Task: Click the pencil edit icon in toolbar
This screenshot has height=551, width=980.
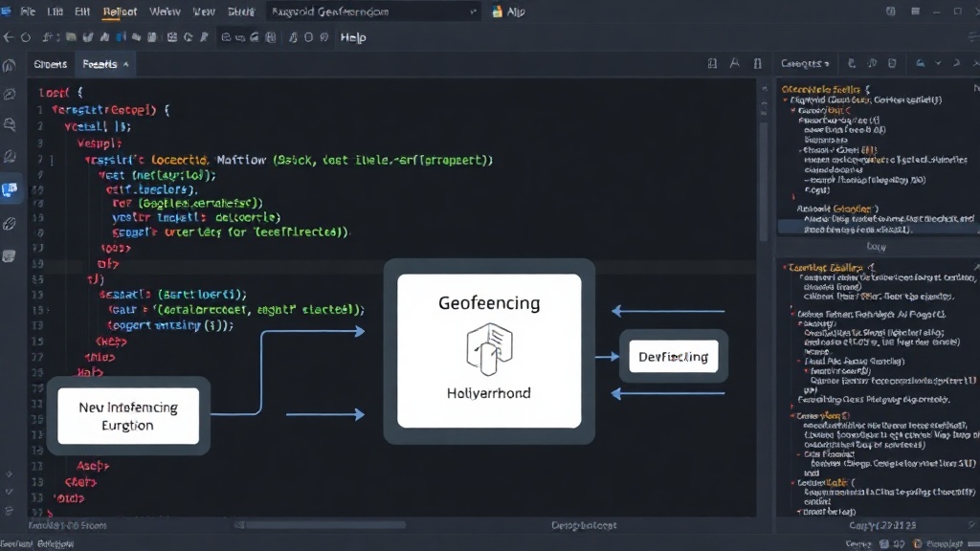Action: pos(204,37)
